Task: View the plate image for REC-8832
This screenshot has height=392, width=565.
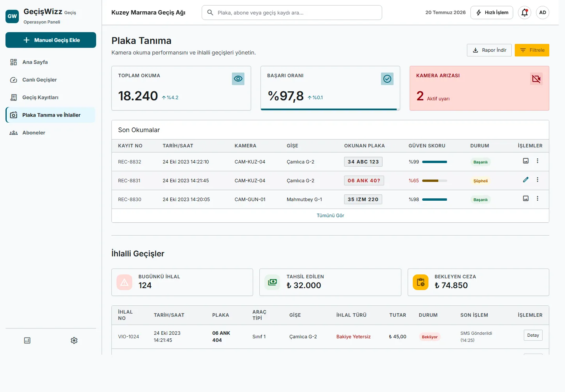Action: [x=526, y=161]
